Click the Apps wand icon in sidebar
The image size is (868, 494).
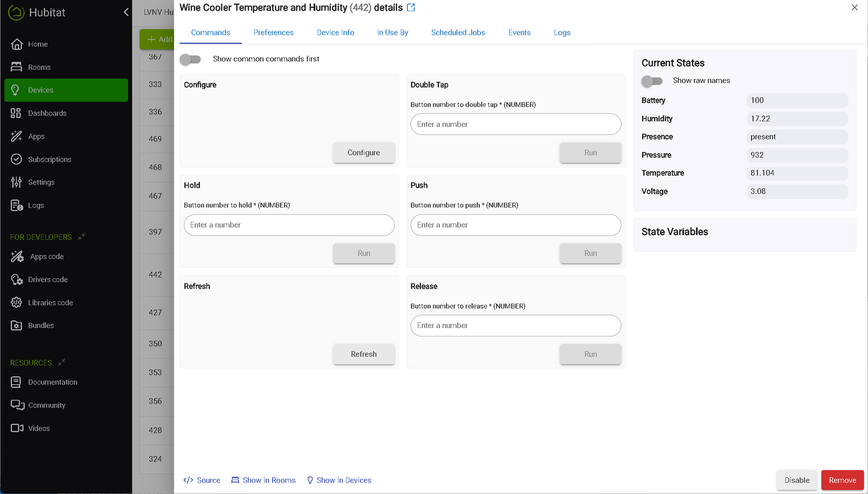pyautogui.click(x=16, y=136)
